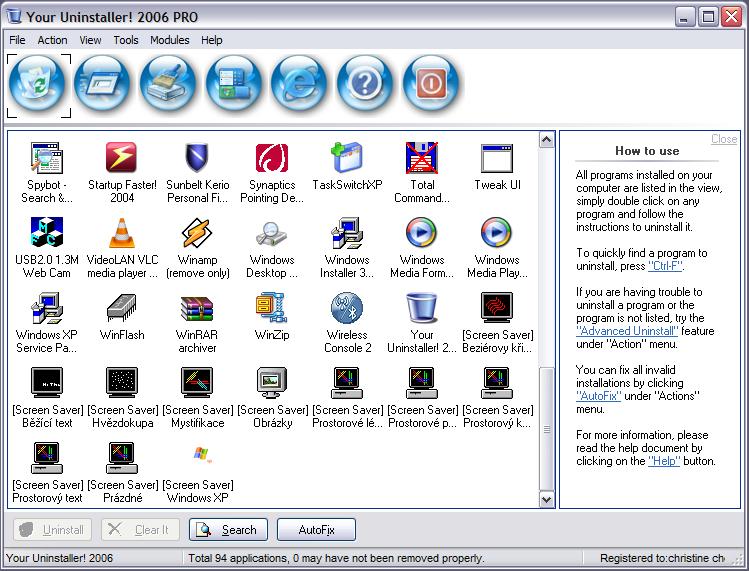
Task: Open the Disk Cleaner broom toolbar icon
Action: (x=168, y=85)
